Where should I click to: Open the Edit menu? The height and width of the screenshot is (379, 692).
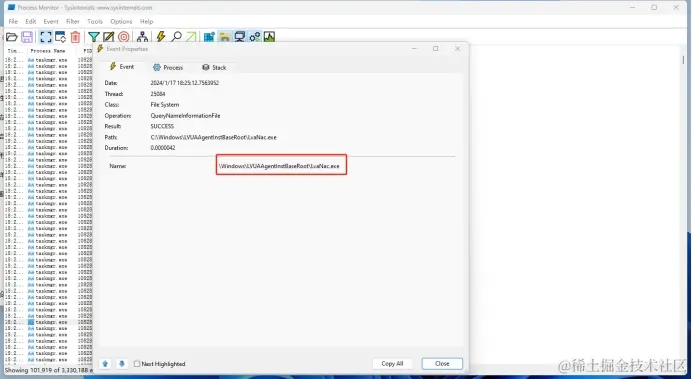point(30,21)
